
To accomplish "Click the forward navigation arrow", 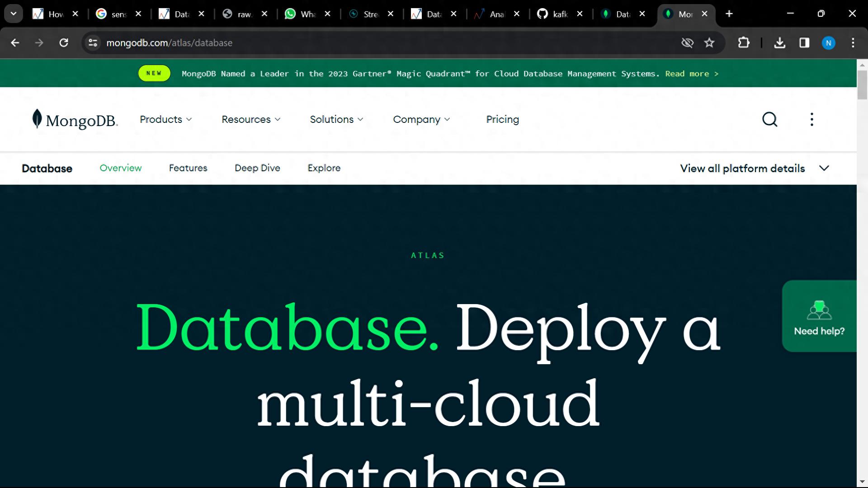I will pyautogui.click(x=39, y=43).
